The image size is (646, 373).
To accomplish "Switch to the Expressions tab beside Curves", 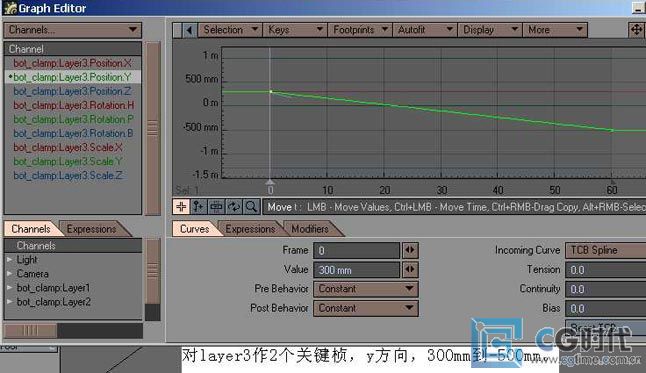I will (x=250, y=229).
